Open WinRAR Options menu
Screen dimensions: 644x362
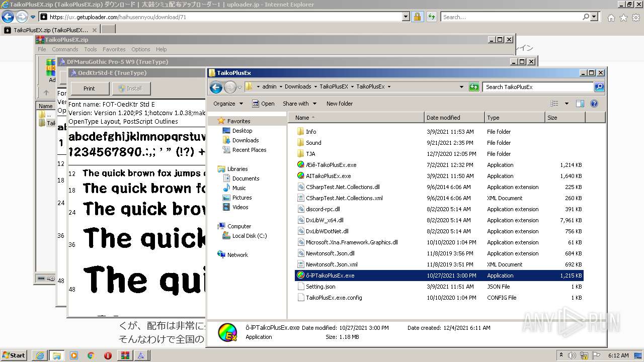(141, 49)
